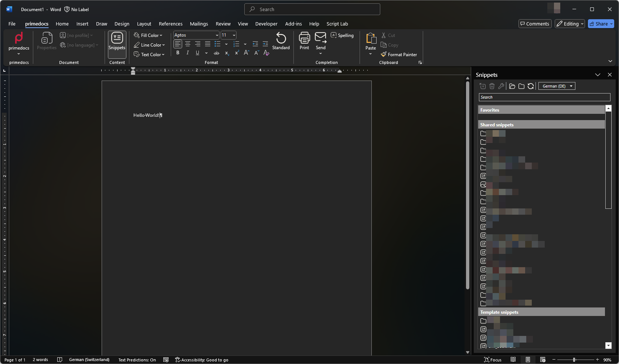This screenshot has width=619, height=364.
Task: Click the strikethrough formatting icon
Action: pos(217,53)
